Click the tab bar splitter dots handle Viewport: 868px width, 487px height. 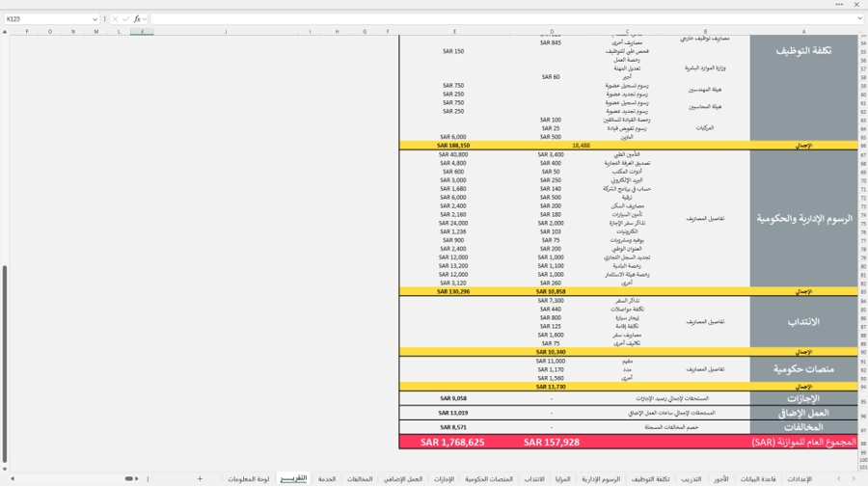[x=148, y=478]
